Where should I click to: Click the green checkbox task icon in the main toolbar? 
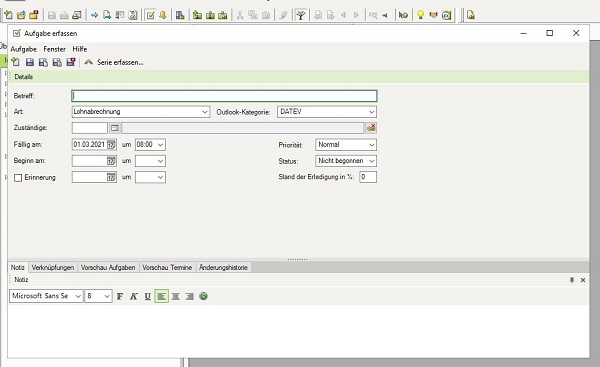pyautogui.click(x=151, y=15)
